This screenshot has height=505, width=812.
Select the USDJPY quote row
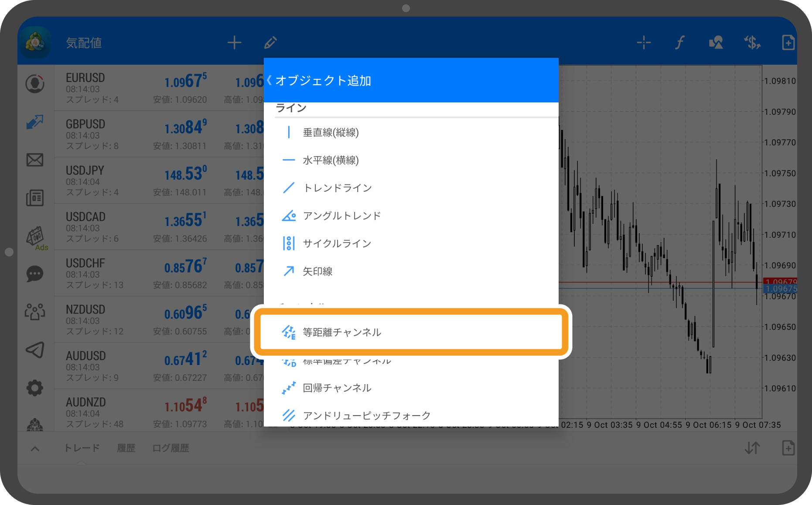(x=159, y=181)
